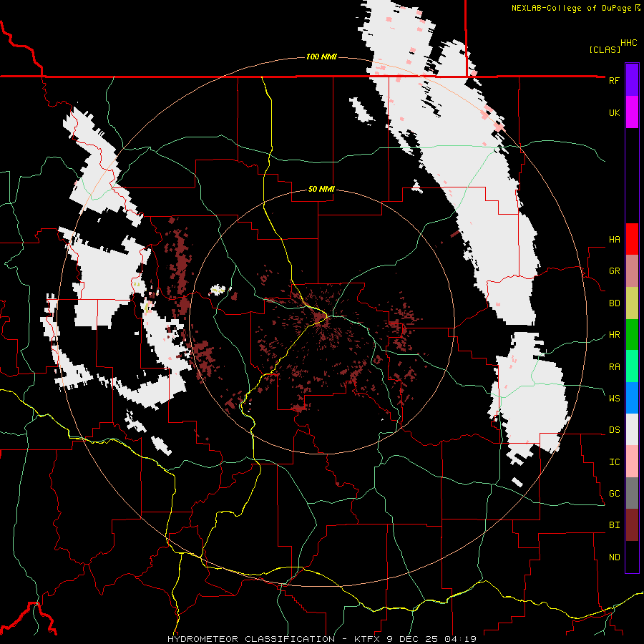Click the ND black legend swatch
644x644 pixels.
(632, 557)
